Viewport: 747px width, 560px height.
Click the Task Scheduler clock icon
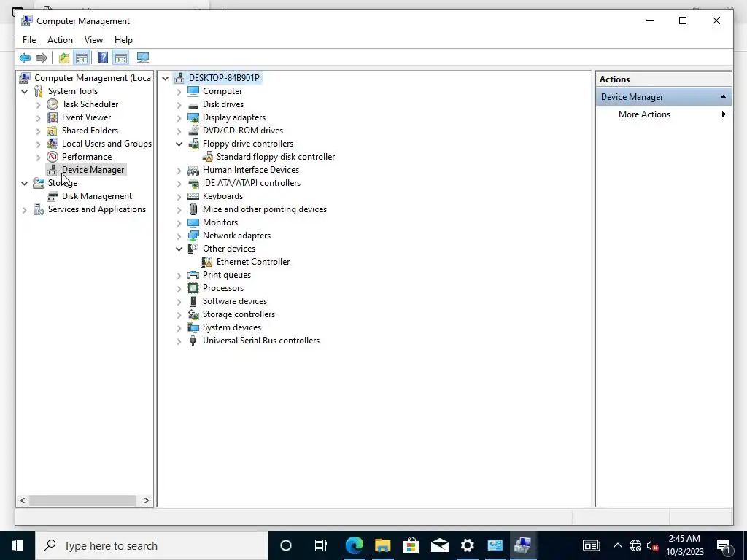pos(53,104)
